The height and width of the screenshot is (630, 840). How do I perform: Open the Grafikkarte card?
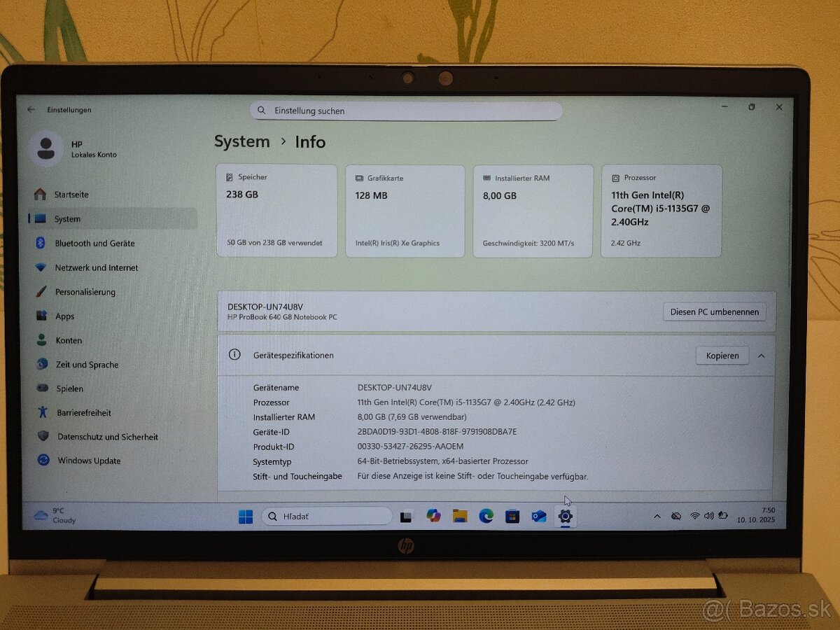pyautogui.click(x=405, y=210)
